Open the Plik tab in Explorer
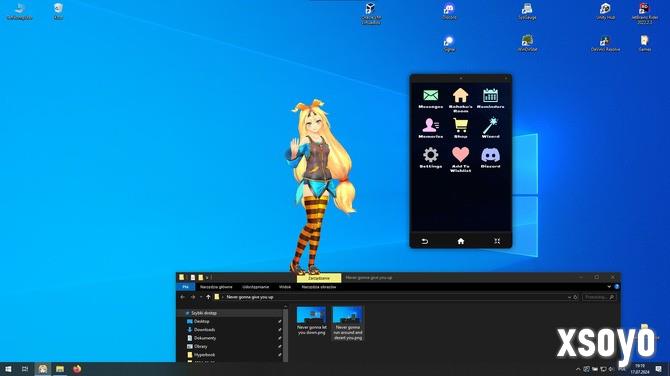This screenshot has width=670, height=376. 185,287
